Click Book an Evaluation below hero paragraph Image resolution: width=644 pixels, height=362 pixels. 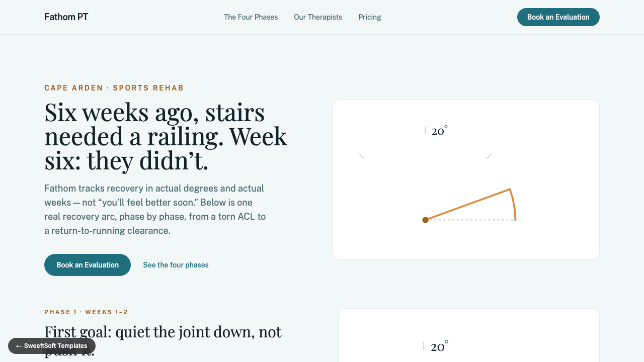tap(88, 265)
